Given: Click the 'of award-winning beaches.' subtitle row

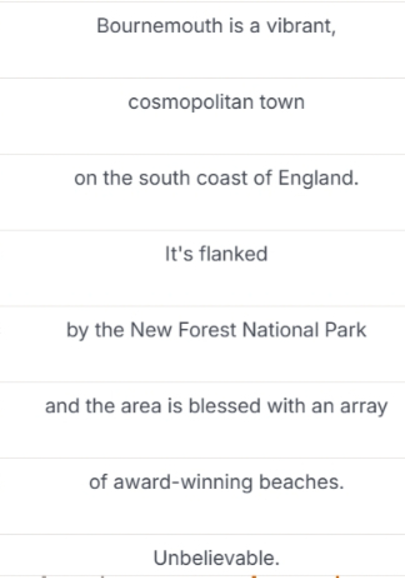Looking at the screenshot, I should (x=202, y=496).
